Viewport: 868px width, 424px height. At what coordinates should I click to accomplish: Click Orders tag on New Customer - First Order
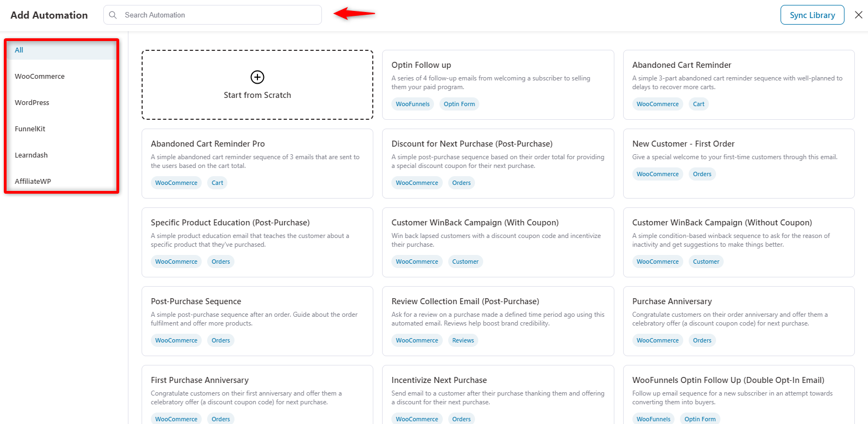click(x=702, y=174)
